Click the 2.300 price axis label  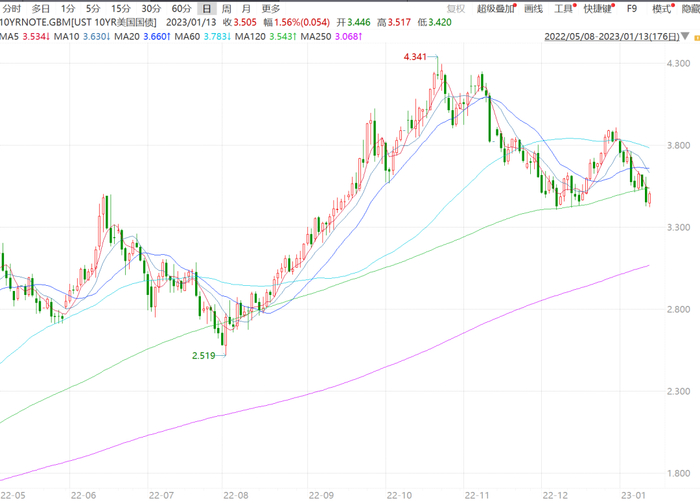coord(679,391)
